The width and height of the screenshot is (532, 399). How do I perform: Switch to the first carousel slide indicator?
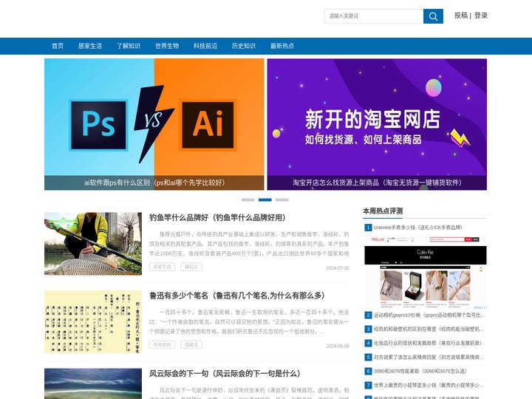248,199
